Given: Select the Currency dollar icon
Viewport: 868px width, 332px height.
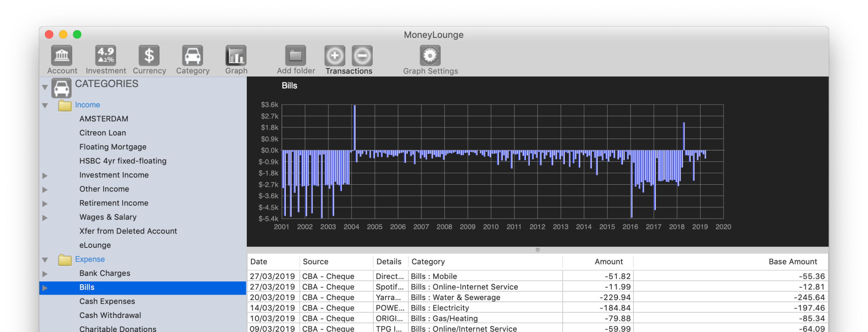Looking at the screenshot, I should click(149, 56).
